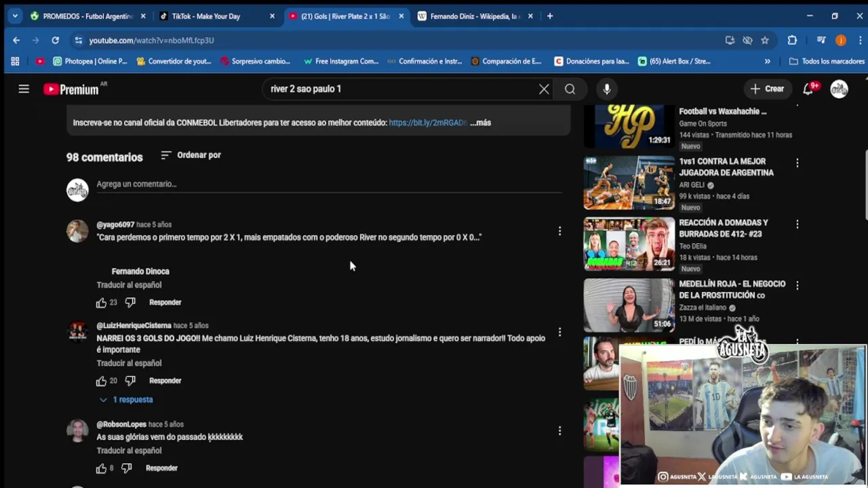This screenshot has height=488, width=868.
Task: Open Free Instagram Com... bookmark
Action: click(x=341, y=61)
